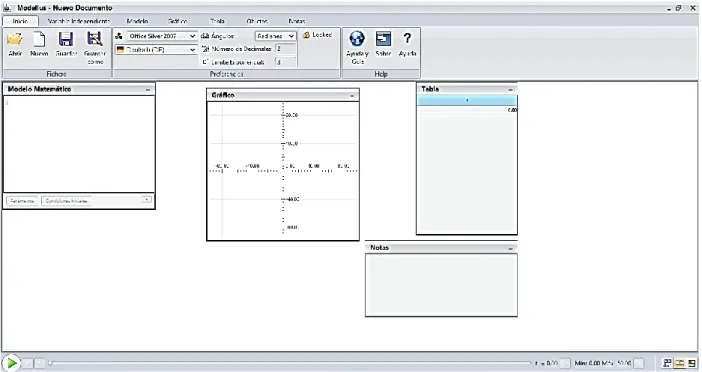Click the Condiciones Iniciales button
This screenshot has height=372, width=702.
click(x=66, y=201)
